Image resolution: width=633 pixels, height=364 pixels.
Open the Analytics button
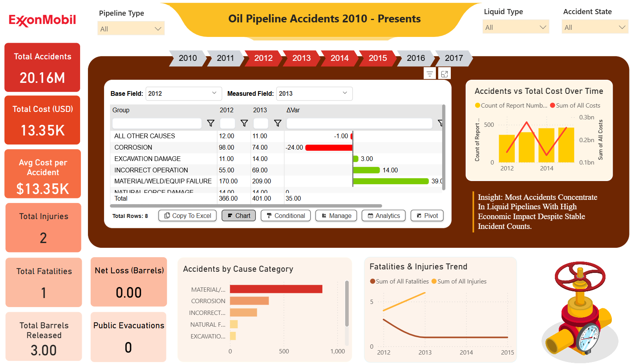[x=384, y=216]
